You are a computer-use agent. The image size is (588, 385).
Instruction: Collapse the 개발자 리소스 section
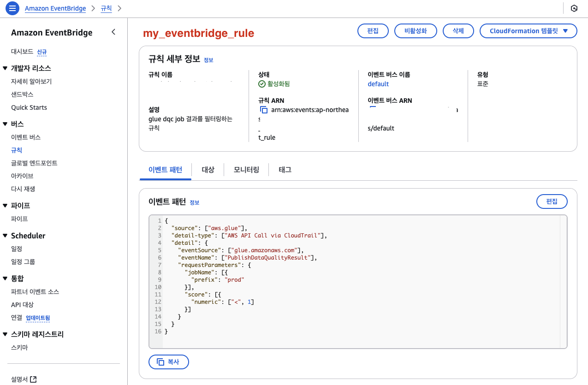6,68
